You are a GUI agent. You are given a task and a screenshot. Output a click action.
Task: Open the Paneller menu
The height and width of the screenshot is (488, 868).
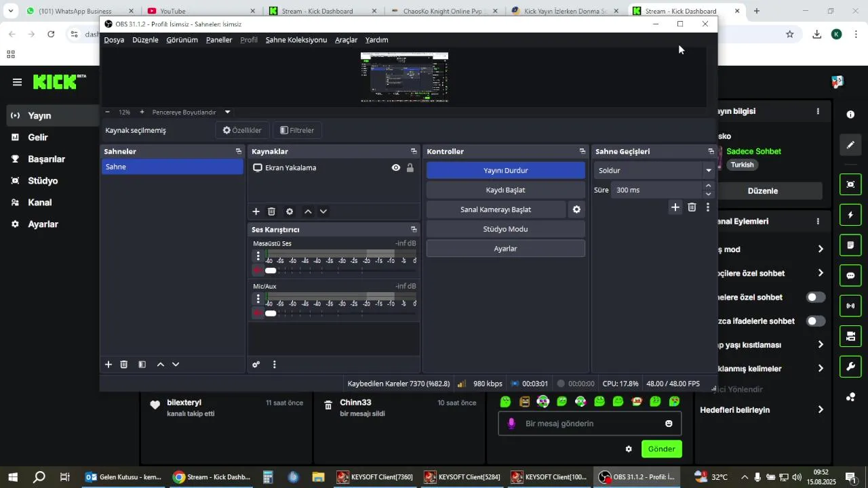point(219,40)
